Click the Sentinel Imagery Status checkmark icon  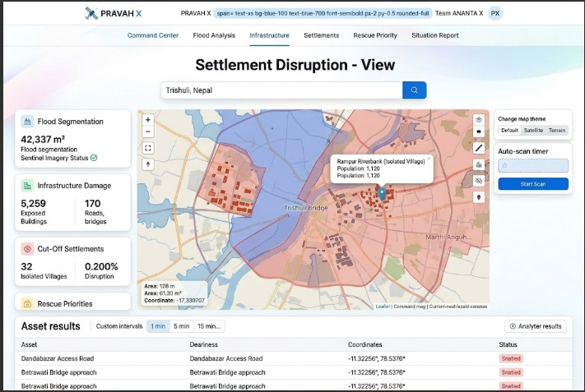point(94,158)
